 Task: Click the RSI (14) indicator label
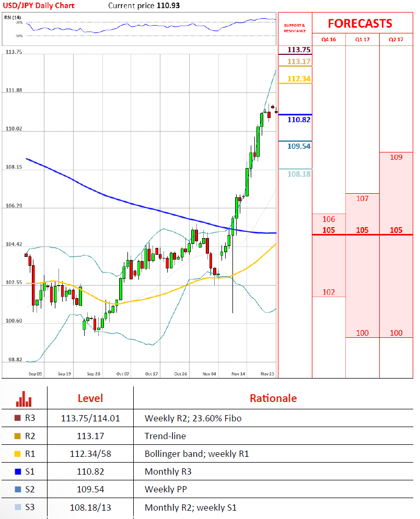13,17
